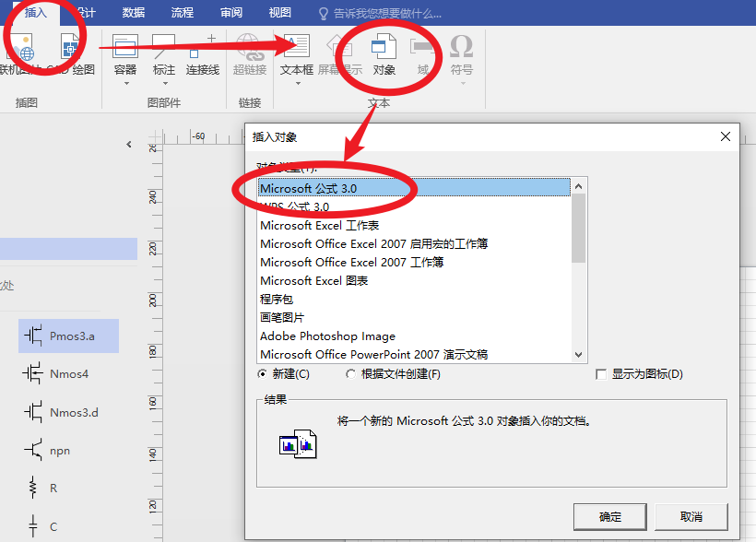Select the npn transistor shape

(x=47, y=451)
